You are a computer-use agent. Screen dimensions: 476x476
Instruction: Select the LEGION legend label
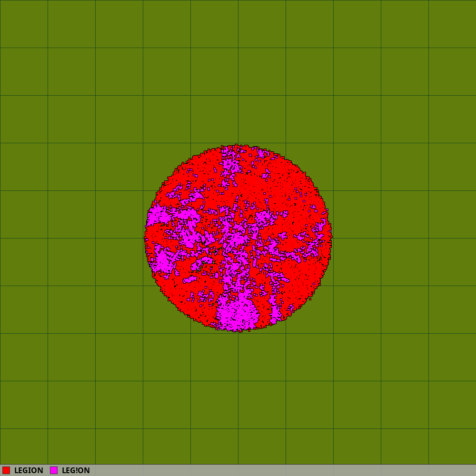29,470
